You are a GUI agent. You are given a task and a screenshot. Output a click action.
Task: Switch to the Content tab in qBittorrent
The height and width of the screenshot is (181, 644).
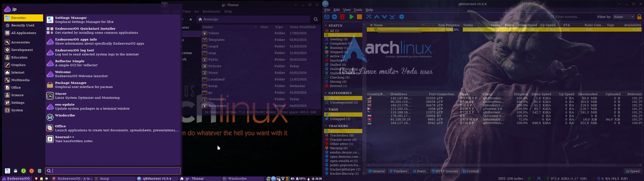click(471, 171)
